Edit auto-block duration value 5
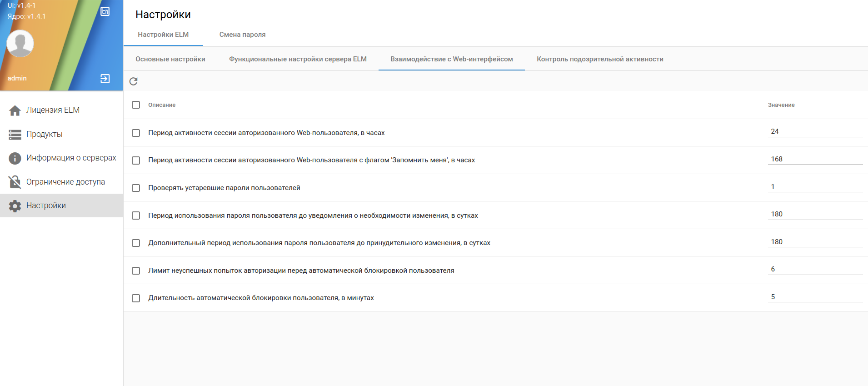868x386 pixels. tap(815, 297)
